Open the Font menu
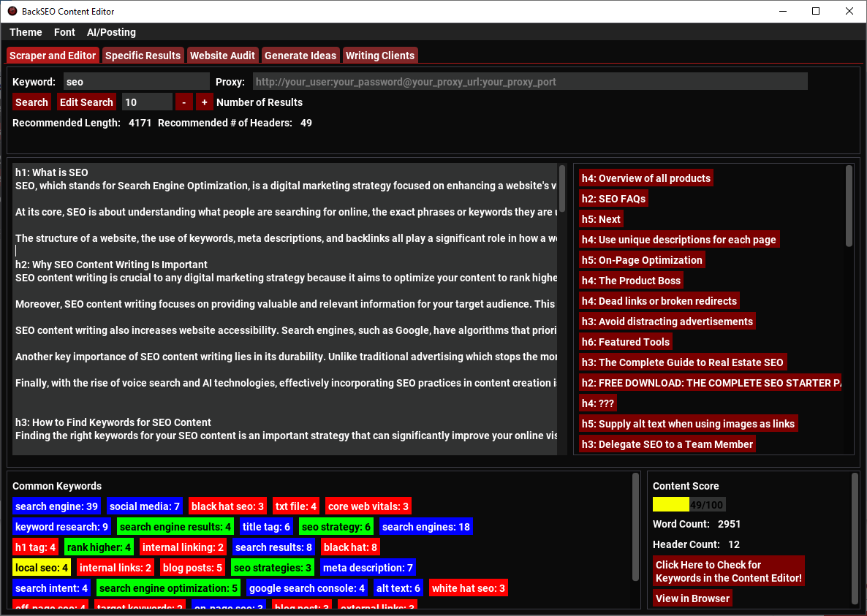 [x=64, y=32]
